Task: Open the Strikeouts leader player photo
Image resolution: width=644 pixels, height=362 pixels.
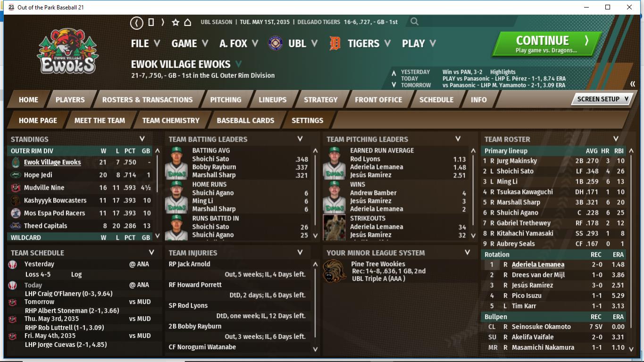Action: coord(334,227)
